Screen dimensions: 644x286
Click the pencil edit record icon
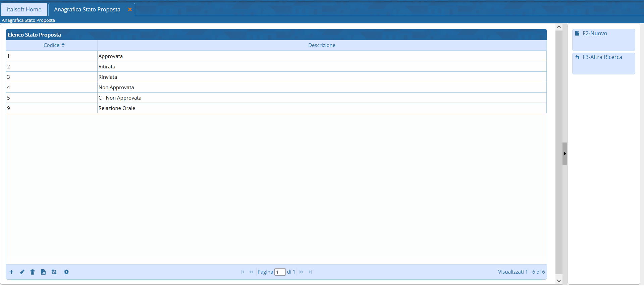point(22,272)
